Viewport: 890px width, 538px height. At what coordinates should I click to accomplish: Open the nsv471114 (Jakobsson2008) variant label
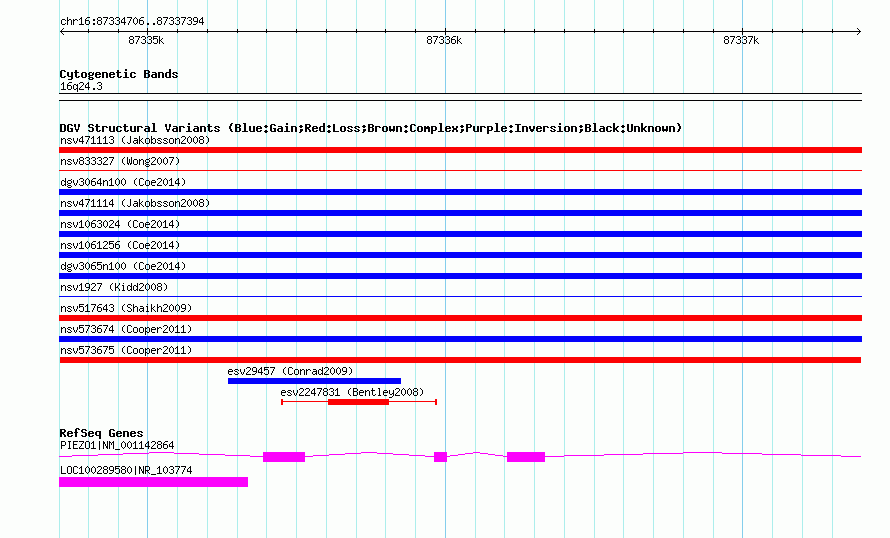(x=135, y=203)
